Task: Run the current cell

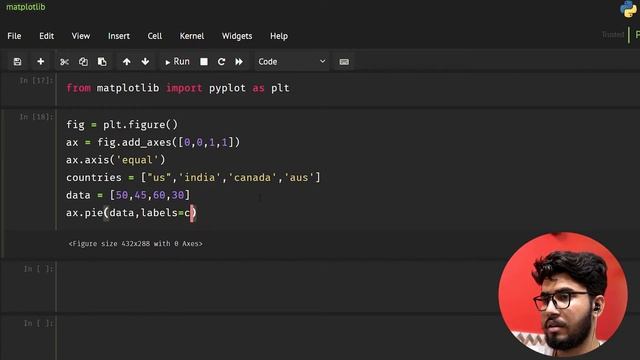Action: (177, 62)
